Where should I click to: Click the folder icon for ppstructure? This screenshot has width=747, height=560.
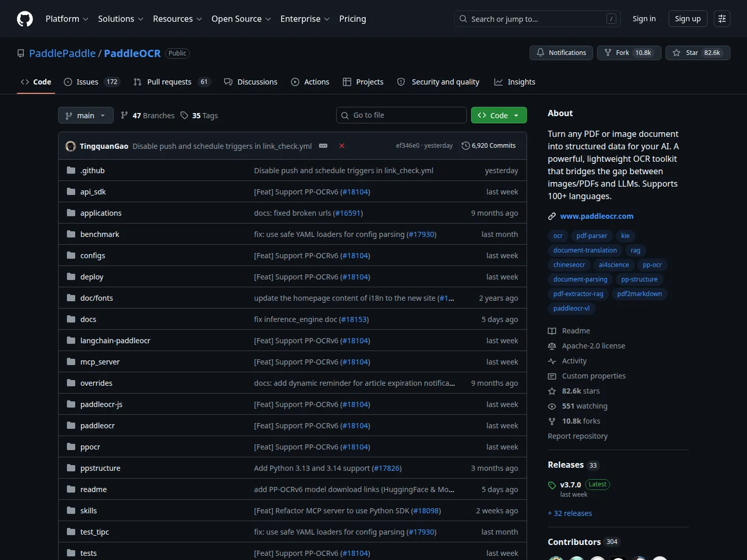point(71,468)
